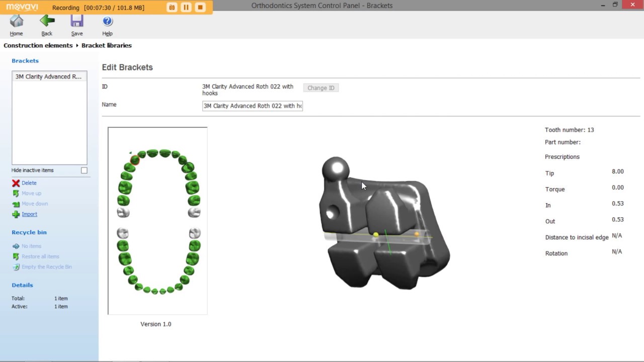
Task: Click the Recording time and size readout
Action: tap(98, 8)
